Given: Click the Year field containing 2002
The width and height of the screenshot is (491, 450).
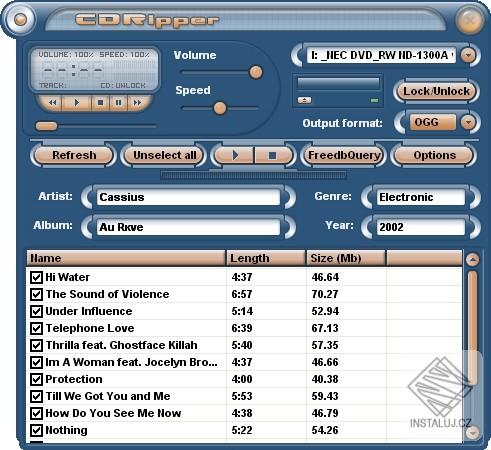Looking at the screenshot, I should (421, 227).
